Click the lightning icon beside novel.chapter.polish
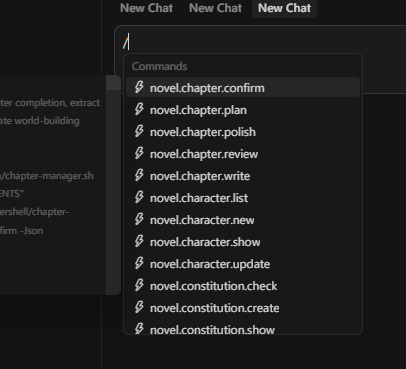The width and height of the screenshot is (406, 369). coord(139,132)
